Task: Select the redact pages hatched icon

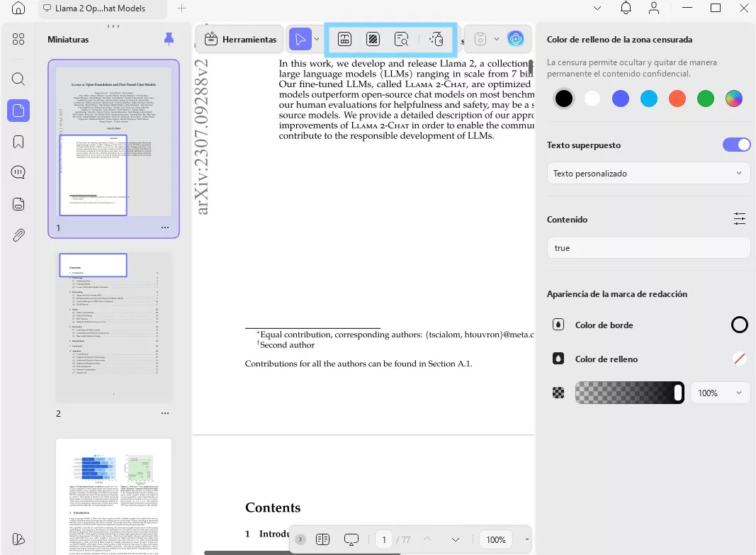Action: click(x=373, y=39)
